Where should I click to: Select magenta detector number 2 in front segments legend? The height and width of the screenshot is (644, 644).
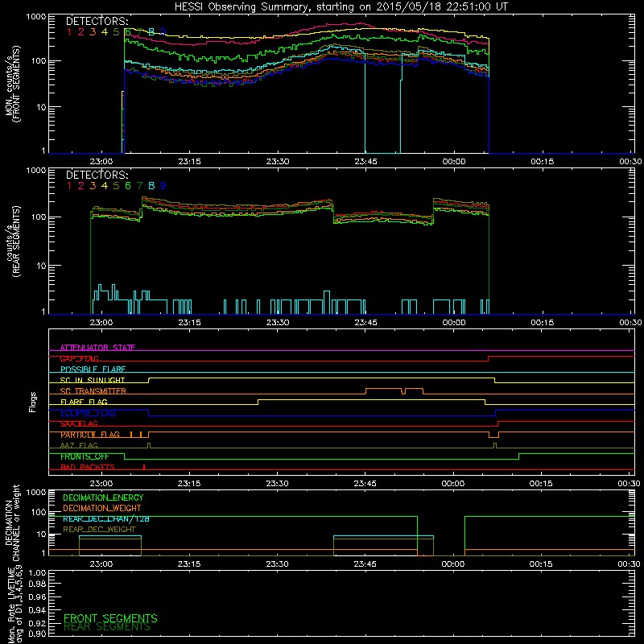81,32
